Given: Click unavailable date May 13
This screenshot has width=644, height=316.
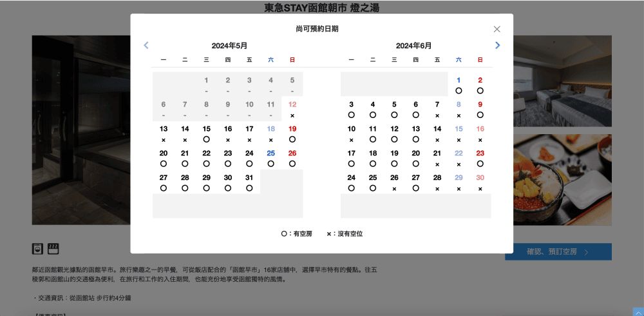Looking at the screenshot, I should 164,133.
